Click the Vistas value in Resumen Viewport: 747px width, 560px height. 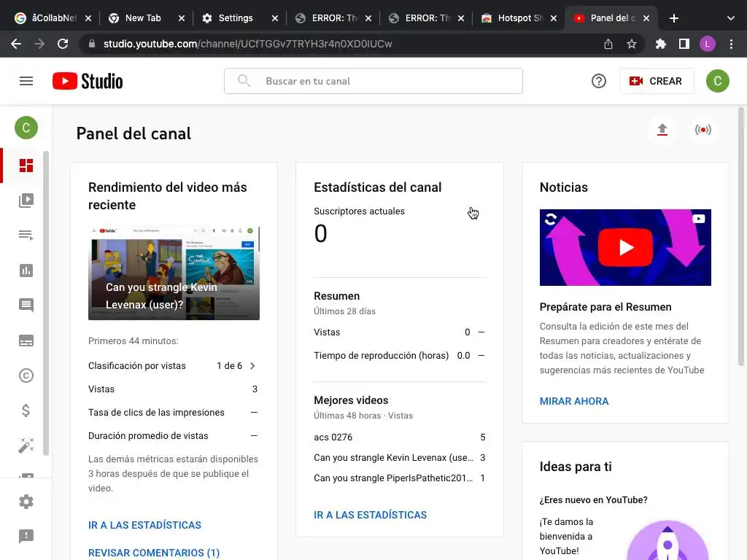point(468,332)
